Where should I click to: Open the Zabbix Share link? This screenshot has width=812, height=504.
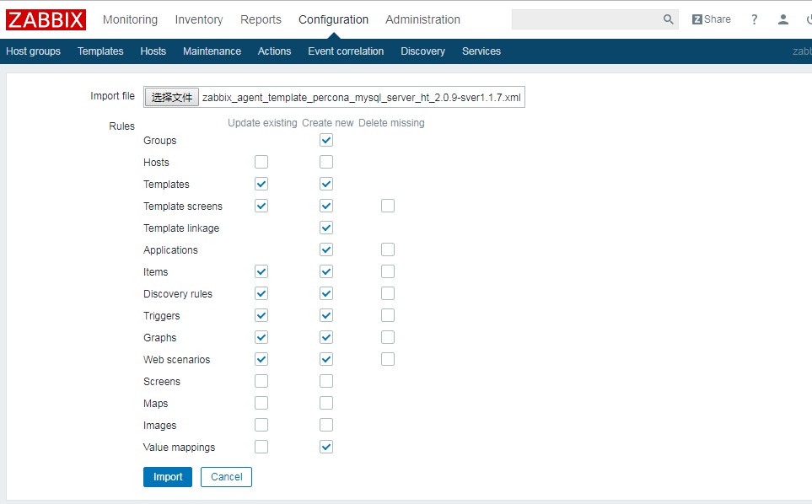point(712,19)
